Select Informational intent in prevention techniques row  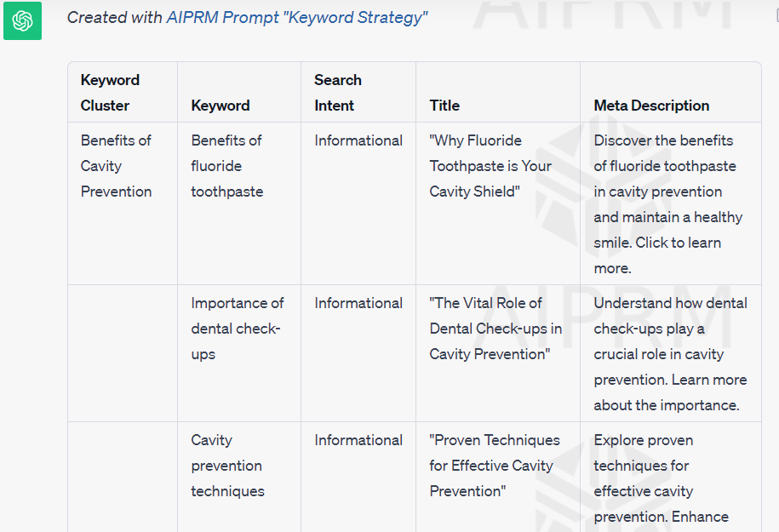[358, 440]
